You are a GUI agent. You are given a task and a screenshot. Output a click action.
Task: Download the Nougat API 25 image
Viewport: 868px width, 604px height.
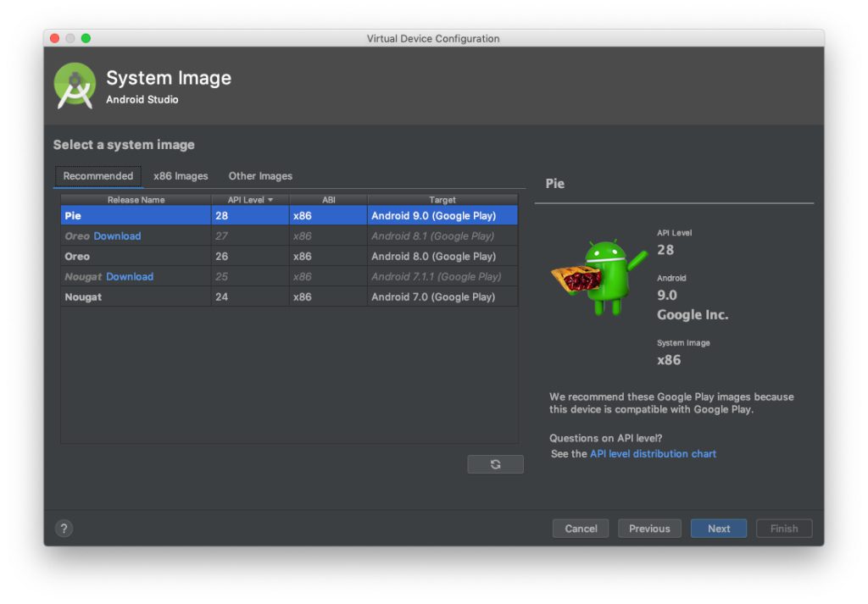coord(130,276)
